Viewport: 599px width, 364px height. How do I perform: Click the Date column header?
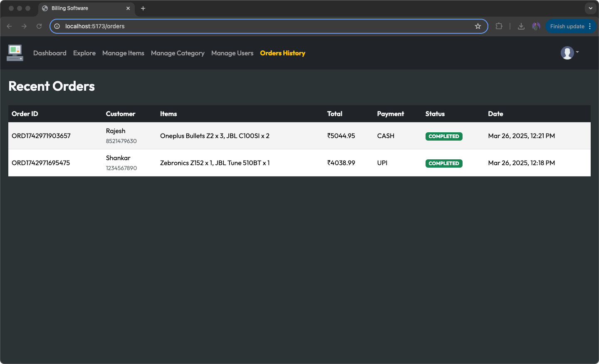tap(496, 114)
